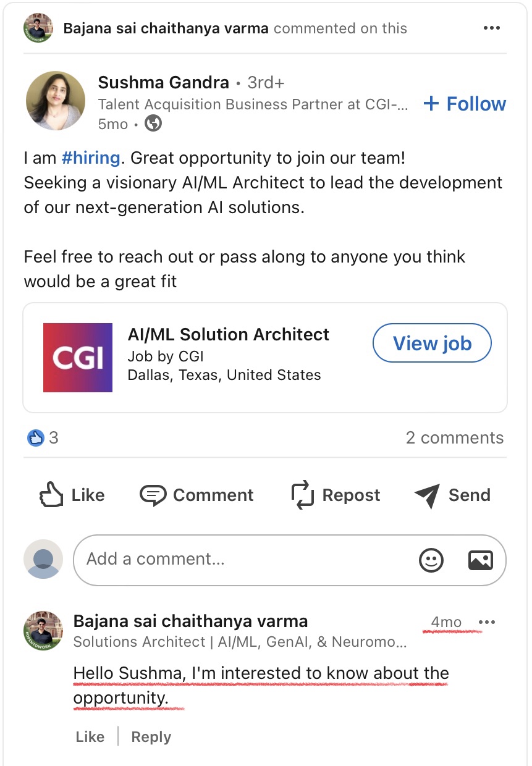Click the globe visibility icon under Sushma's name
The image size is (532, 766).
coord(153,124)
